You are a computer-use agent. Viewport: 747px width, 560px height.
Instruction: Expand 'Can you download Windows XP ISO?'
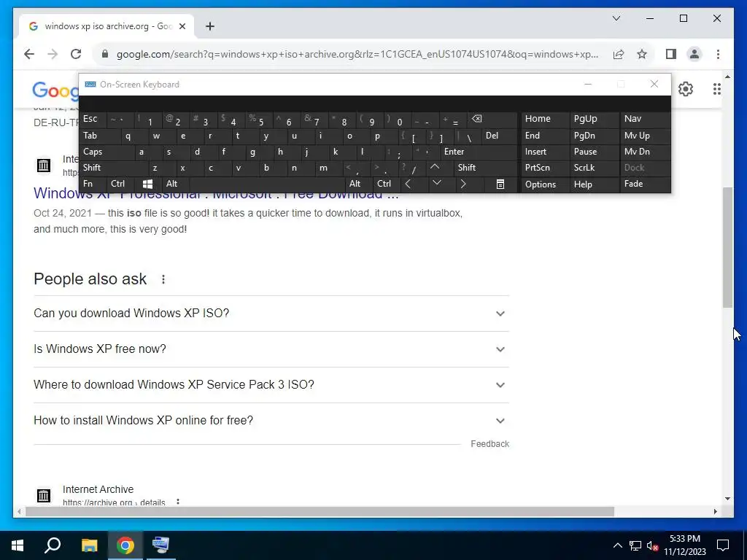(x=271, y=314)
